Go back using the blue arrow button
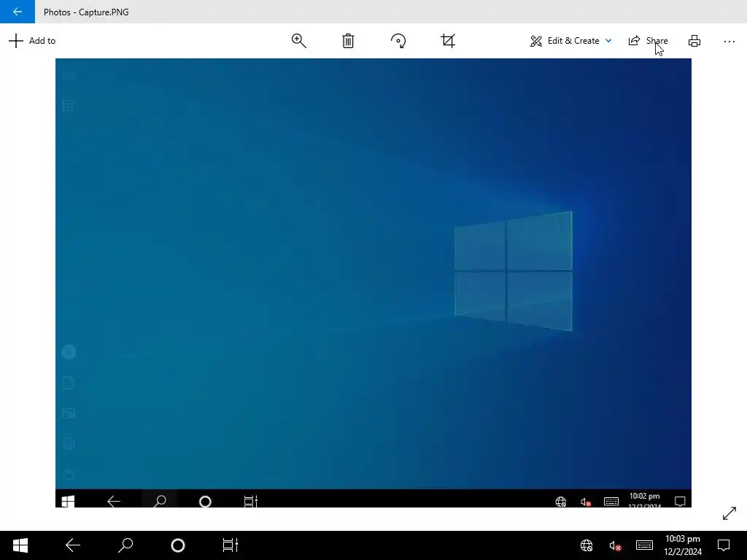Image resolution: width=747 pixels, height=560 pixels. point(18,12)
